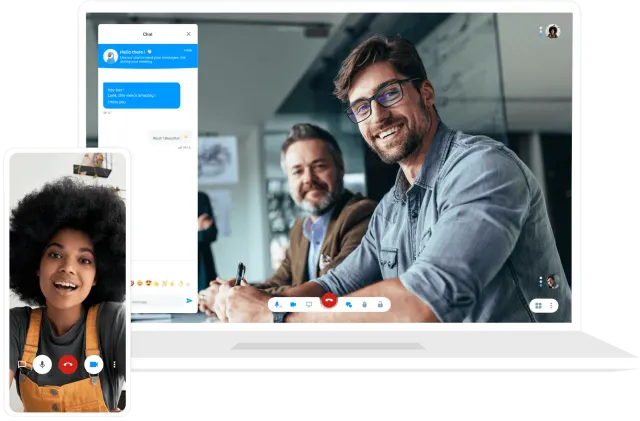Lock the meeting with the padlock icon
640x421 pixels.
point(380,305)
